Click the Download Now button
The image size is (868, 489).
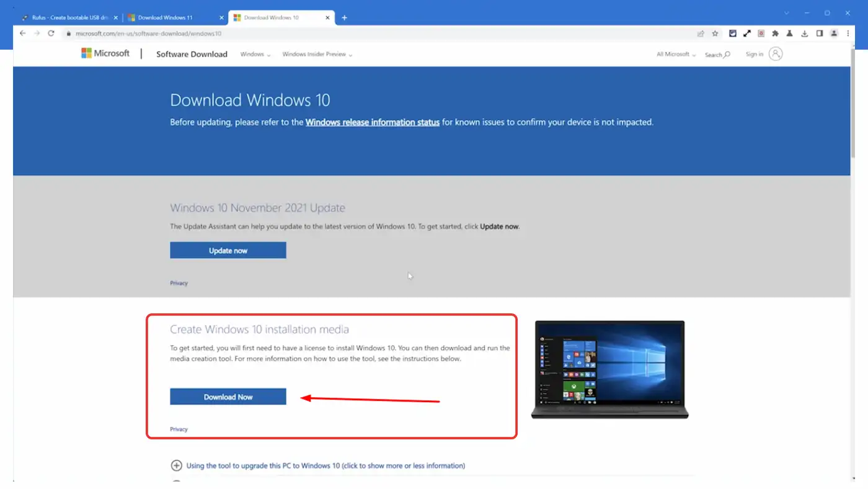coord(228,397)
